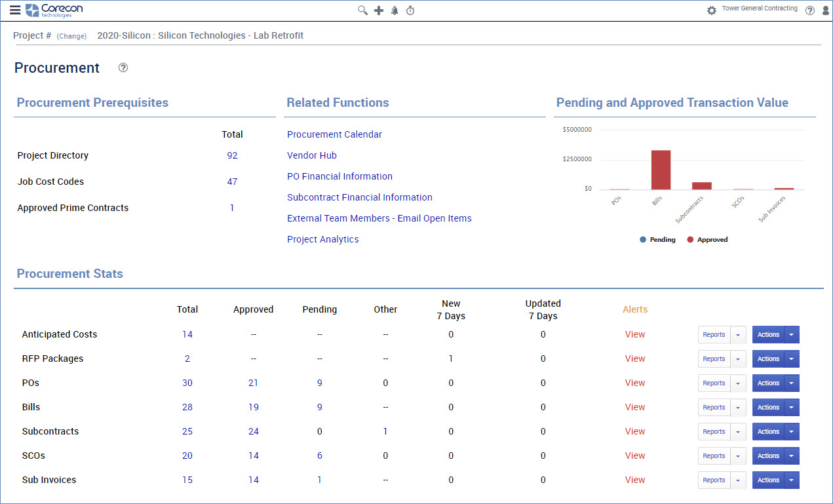The height and width of the screenshot is (504, 833).
Task: Click Subcontracts Other count 1
Action: pyautogui.click(x=385, y=431)
